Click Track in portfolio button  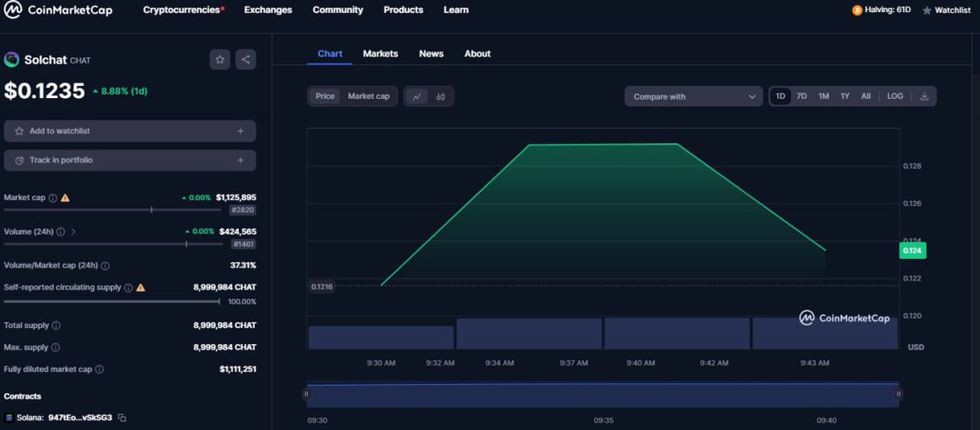(130, 160)
